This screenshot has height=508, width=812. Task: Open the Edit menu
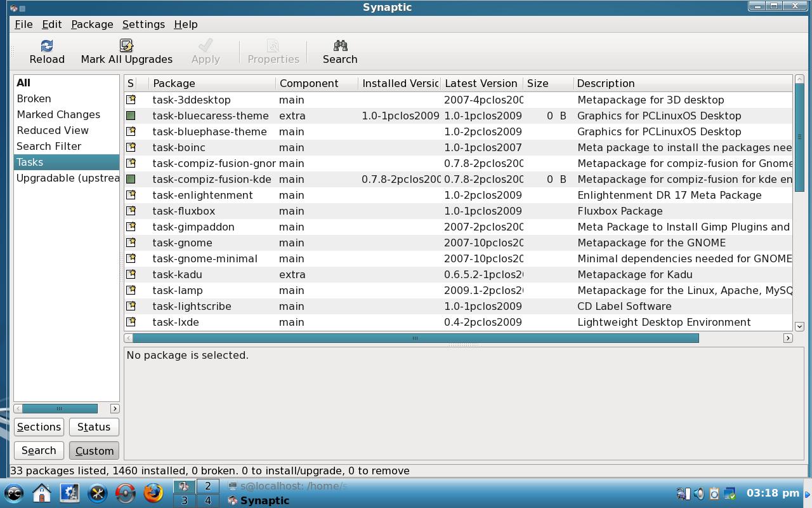(51, 24)
